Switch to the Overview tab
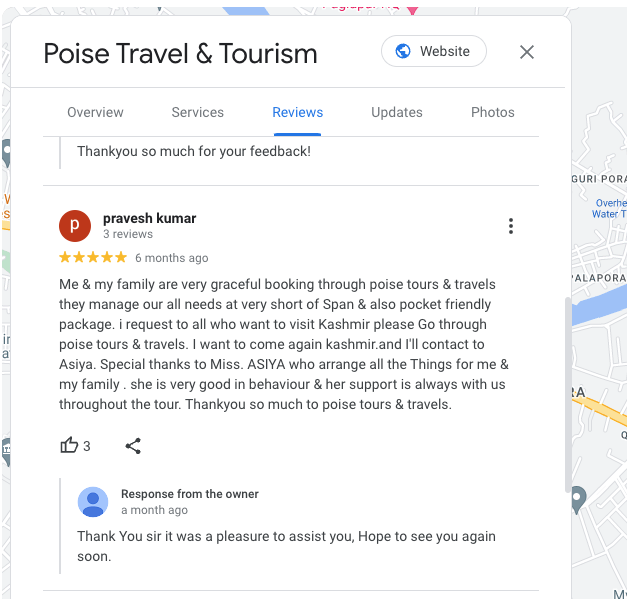 [95, 112]
